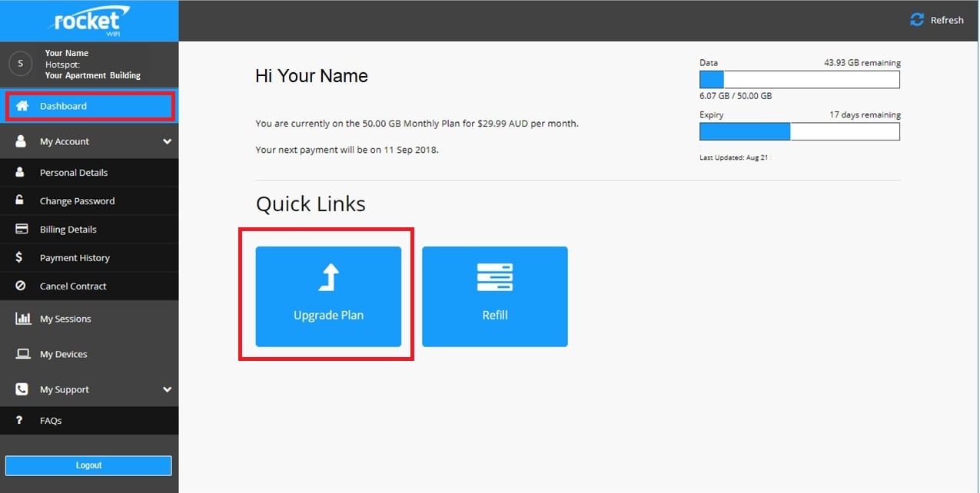980x493 pixels.
Task: Click the next payment date sentence
Action: pyautogui.click(x=347, y=150)
